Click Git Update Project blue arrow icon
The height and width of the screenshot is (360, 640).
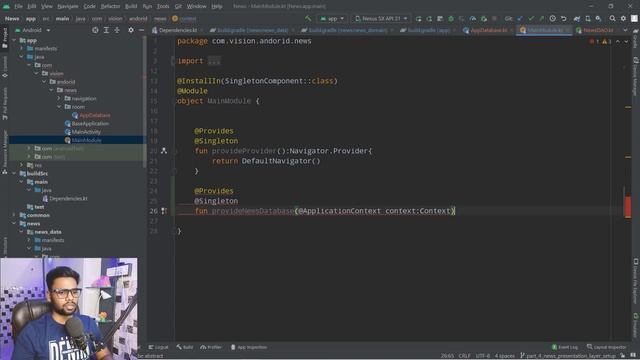point(520,18)
